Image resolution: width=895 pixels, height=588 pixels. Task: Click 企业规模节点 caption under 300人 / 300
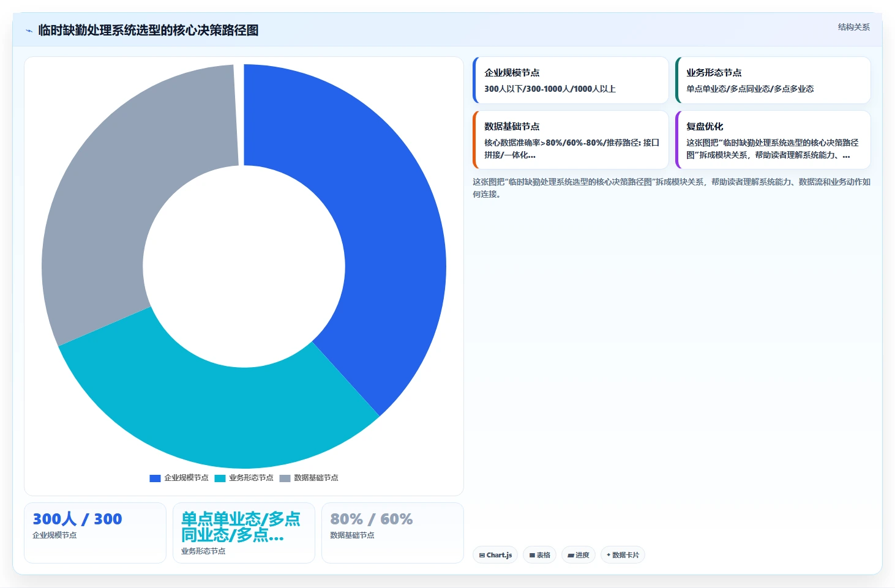(54, 535)
